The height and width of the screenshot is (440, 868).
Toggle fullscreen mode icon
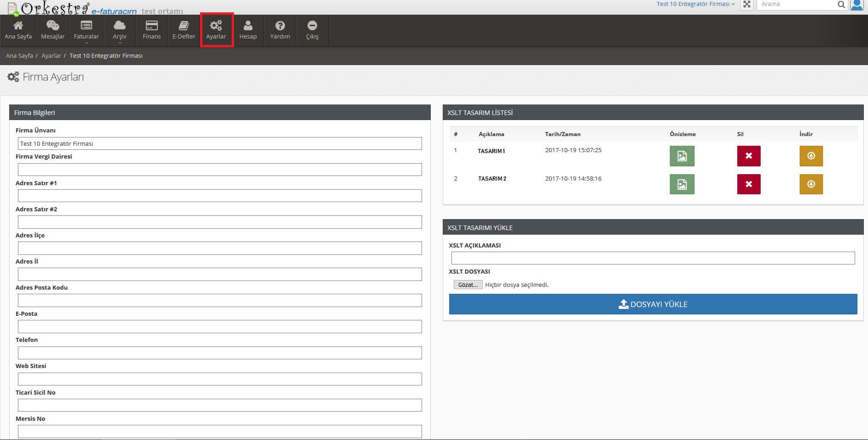[747, 5]
